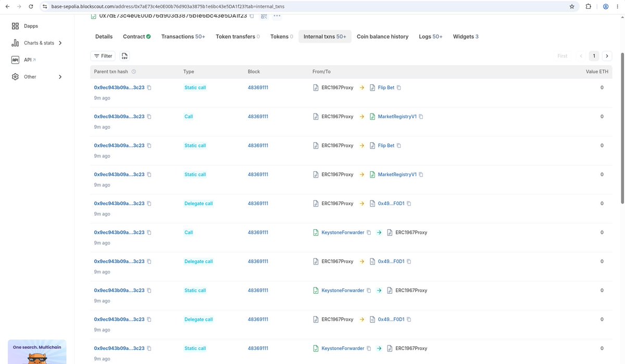The image size is (625, 364).
Task: Open the Chrome profile avatar icon
Action: coord(606,7)
